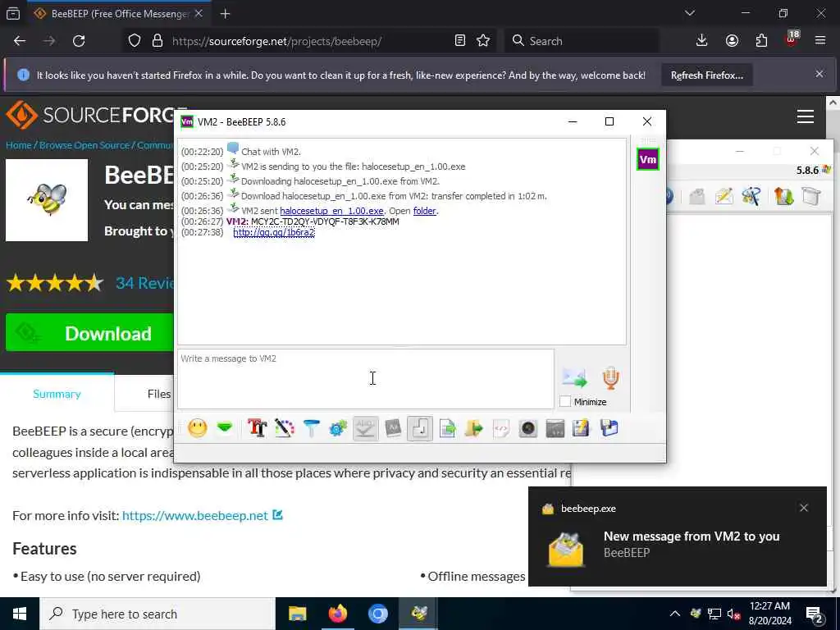This screenshot has height=630, width=840.
Task: Open the download folder link in chat
Action: pyautogui.click(x=424, y=211)
